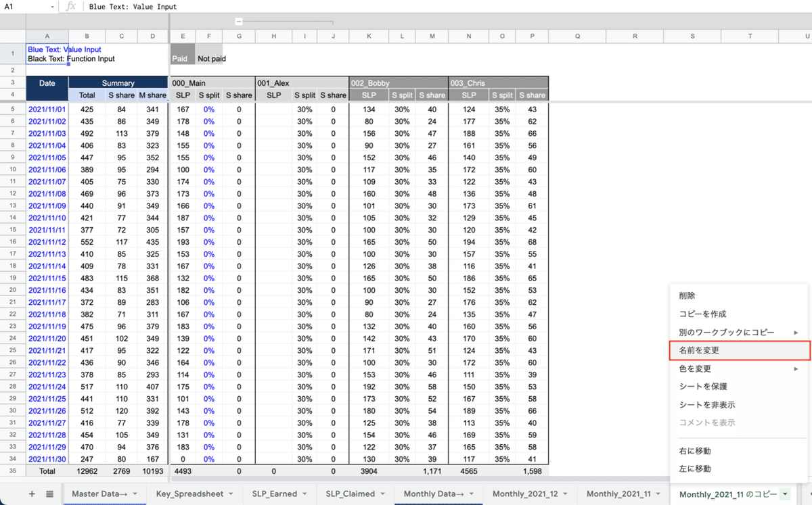The height and width of the screenshot is (505, 812).
Task: Click the gray Paid legend cell
Action: click(x=183, y=54)
